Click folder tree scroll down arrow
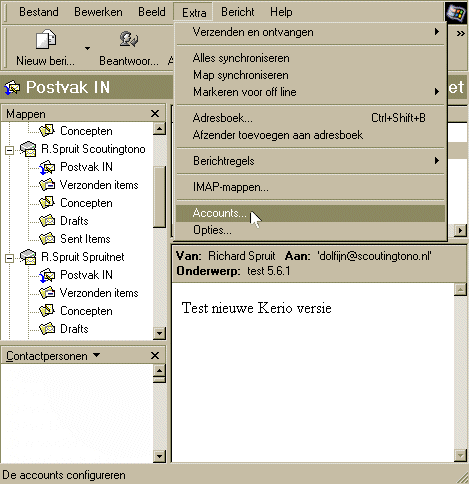Screen dimensions: 469x484 [x=159, y=333]
